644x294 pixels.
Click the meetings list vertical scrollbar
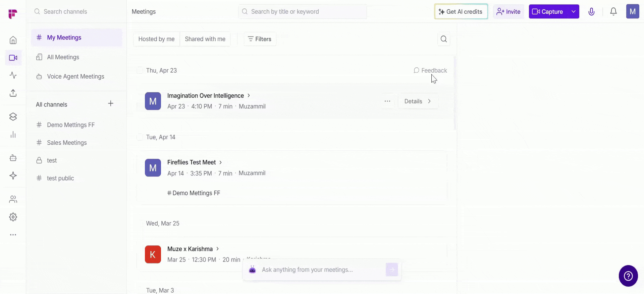(x=455, y=94)
